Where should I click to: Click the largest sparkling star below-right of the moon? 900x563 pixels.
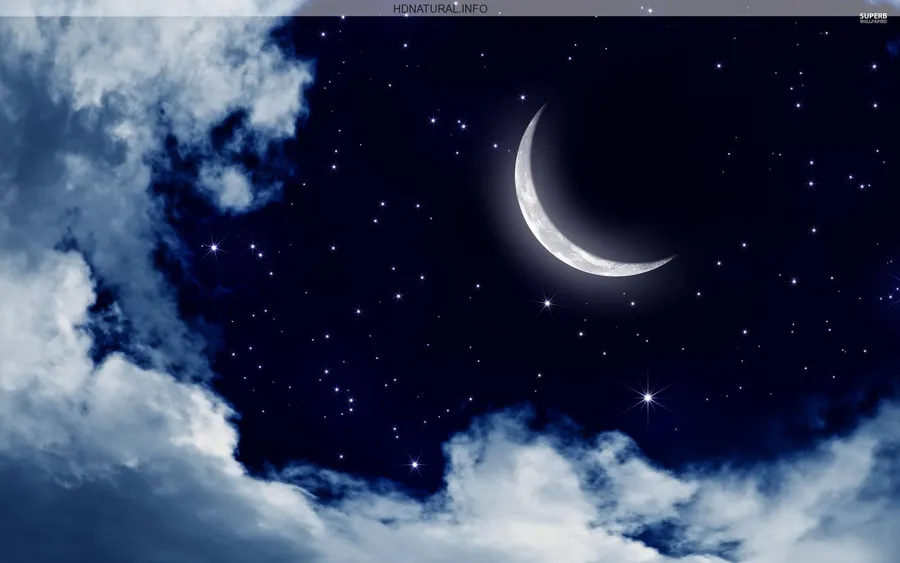[647, 397]
